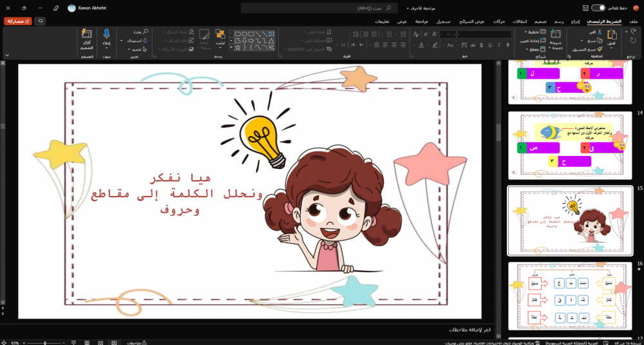The height and width of the screenshot is (345, 644).
Task: Click the Dictate (إملاء) microphone icon
Action: click(x=106, y=34)
